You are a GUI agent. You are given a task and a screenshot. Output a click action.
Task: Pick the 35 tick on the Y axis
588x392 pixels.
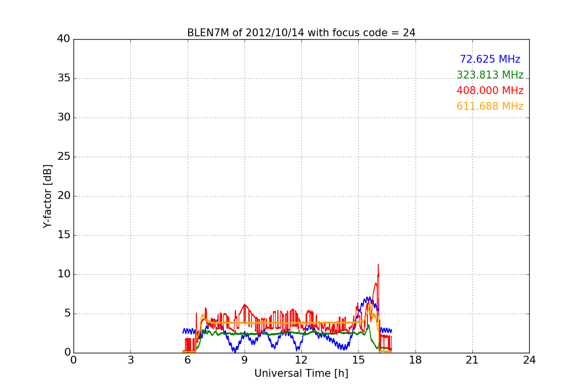(x=64, y=78)
